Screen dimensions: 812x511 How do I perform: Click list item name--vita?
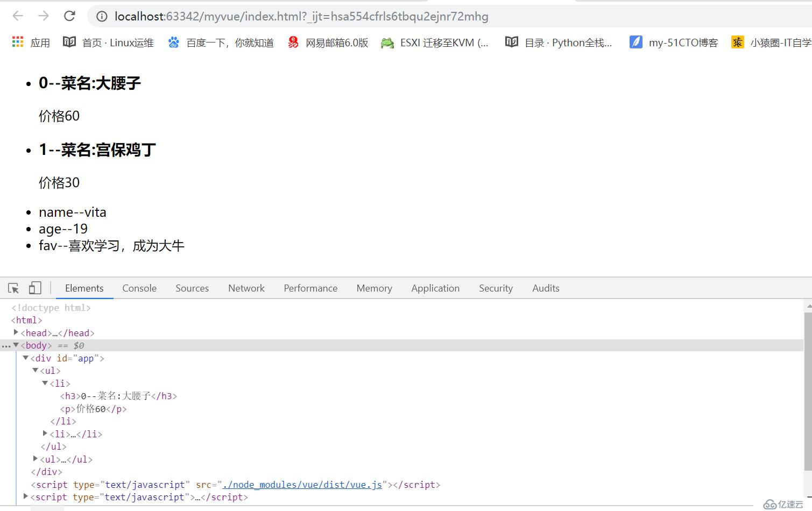(73, 212)
